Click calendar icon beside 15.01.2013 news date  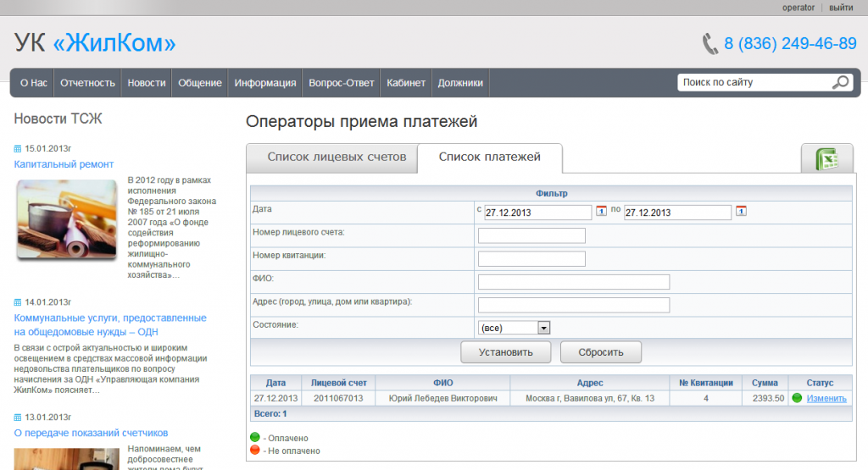(18, 148)
